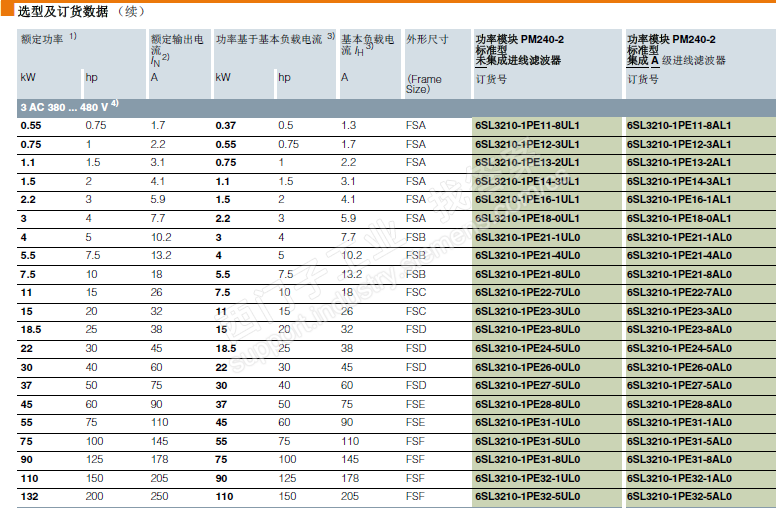The height and width of the screenshot is (508, 779).
Task: Click order number 6SL3210-1PE23-8AL0
Action: point(679,330)
